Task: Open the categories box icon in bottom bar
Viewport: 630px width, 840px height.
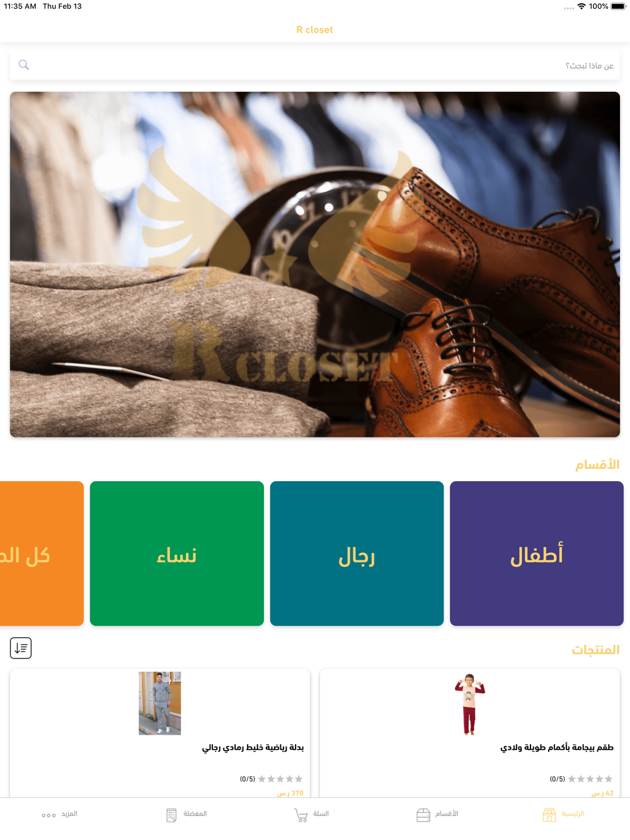Action: [x=423, y=815]
